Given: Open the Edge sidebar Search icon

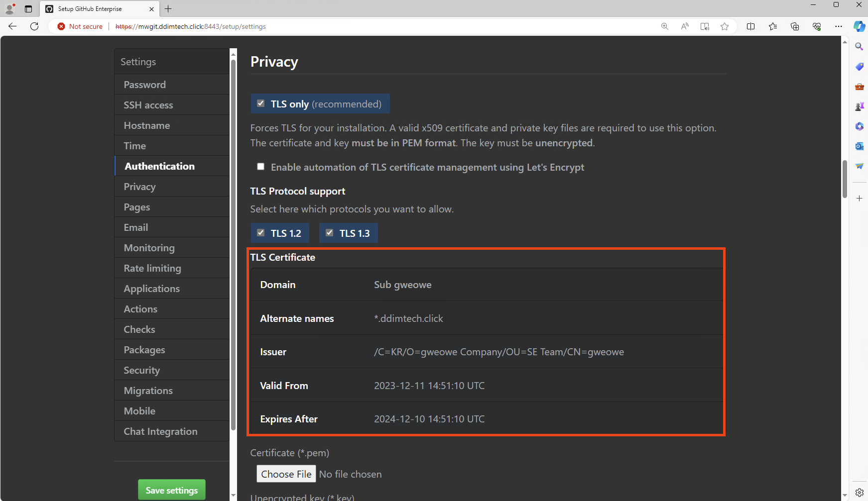Looking at the screenshot, I should tap(859, 46).
